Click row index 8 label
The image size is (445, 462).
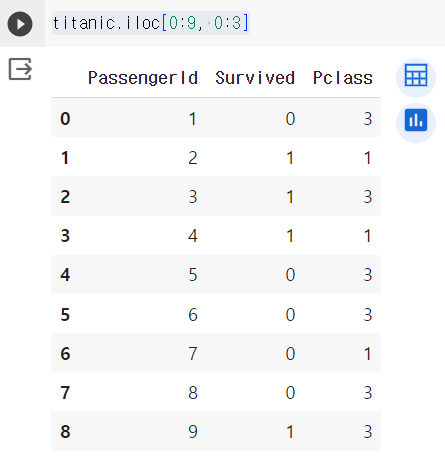click(x=65, y=432)
